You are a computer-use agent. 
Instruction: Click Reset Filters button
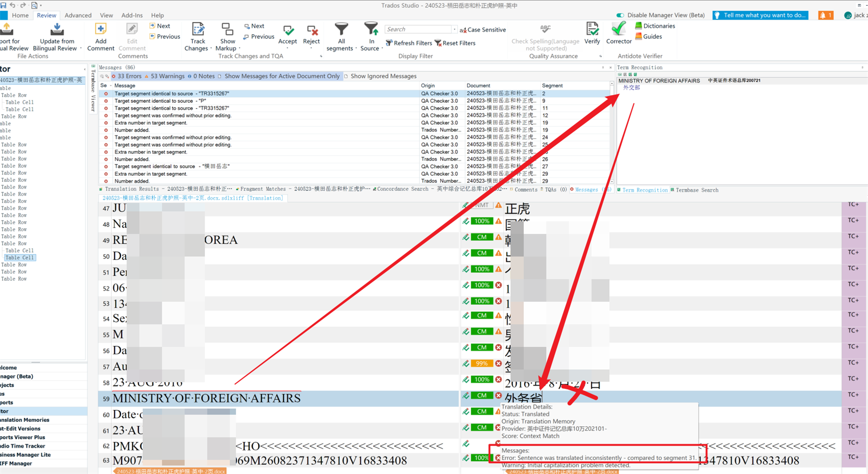click(455, 43)
